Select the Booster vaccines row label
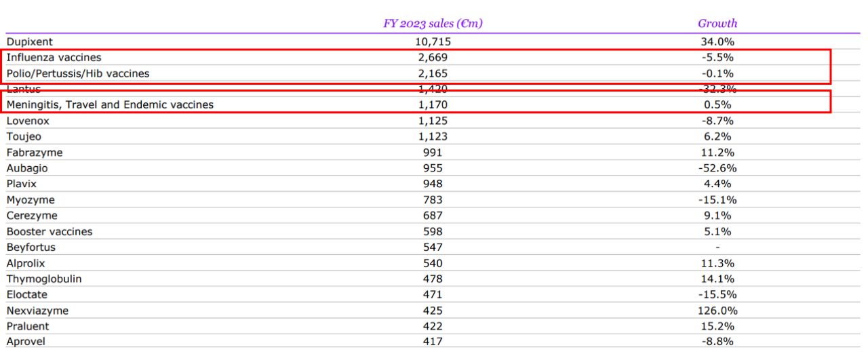The width and height of the screenshot is (868, 354). (50, 231)
